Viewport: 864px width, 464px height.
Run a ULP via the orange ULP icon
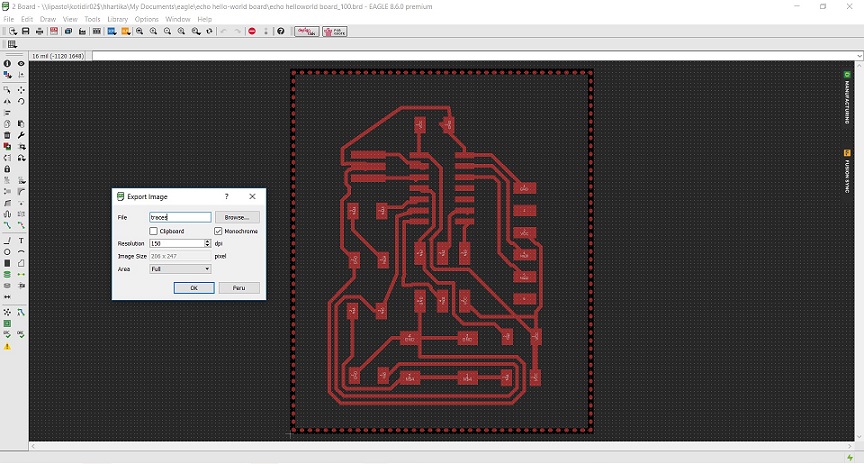pyautogui.click(x=126, y=31)
